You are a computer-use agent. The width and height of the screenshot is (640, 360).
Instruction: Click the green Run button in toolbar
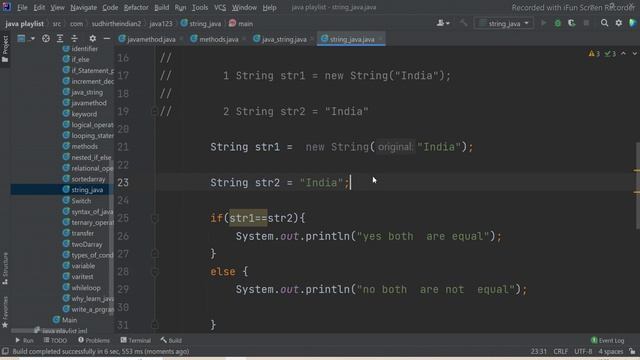click(544, 23)
